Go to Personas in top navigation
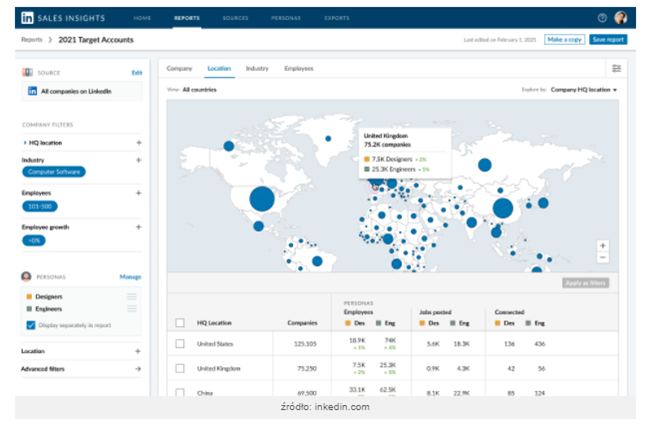The image size is (650, 433). tap(285, 18)
